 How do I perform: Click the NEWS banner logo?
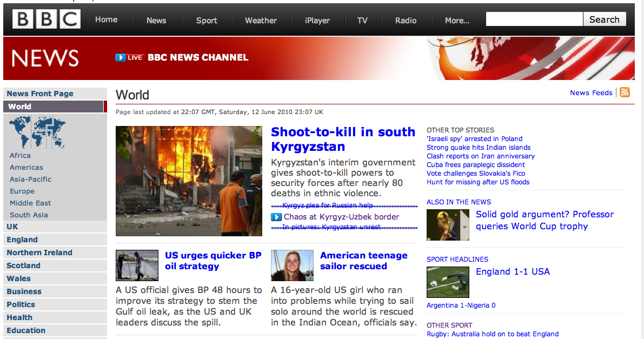tap(45, 58)
